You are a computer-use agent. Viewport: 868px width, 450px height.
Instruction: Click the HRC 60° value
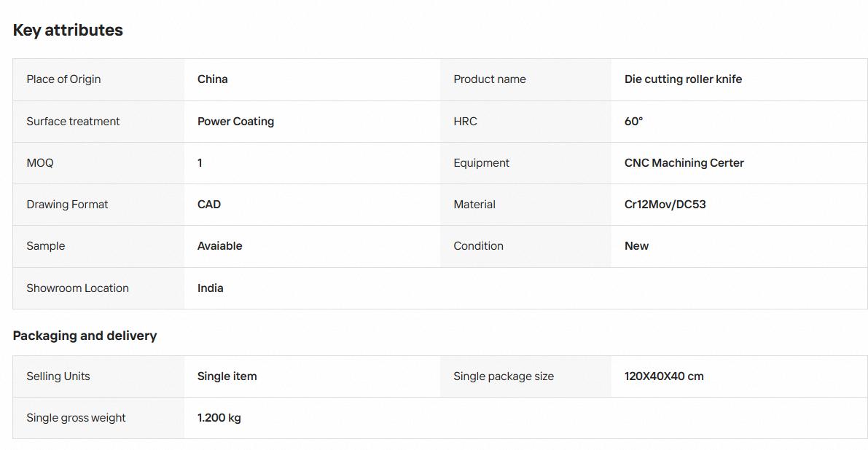point(634,121)
